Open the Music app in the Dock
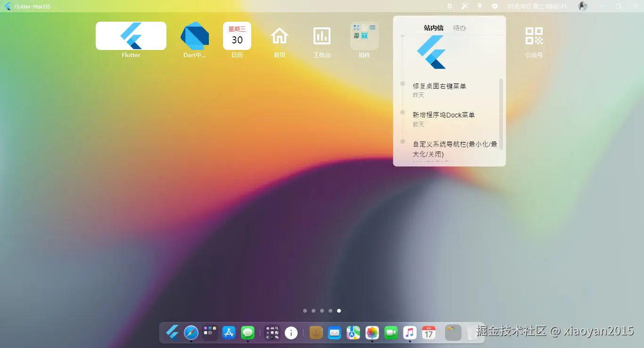The width and height of the screenshot is (644, 348). [x=409, y=333]
